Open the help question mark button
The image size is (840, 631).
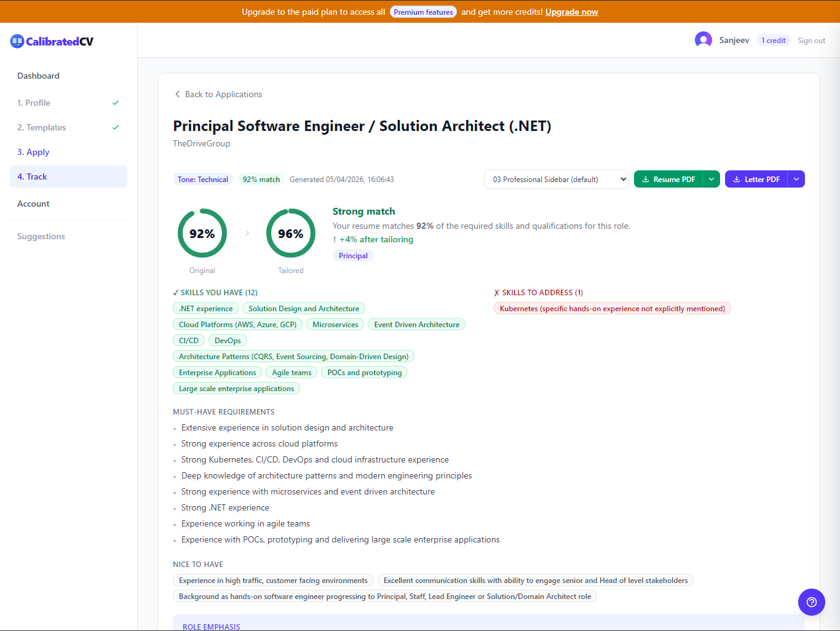(x=812, y=602)
